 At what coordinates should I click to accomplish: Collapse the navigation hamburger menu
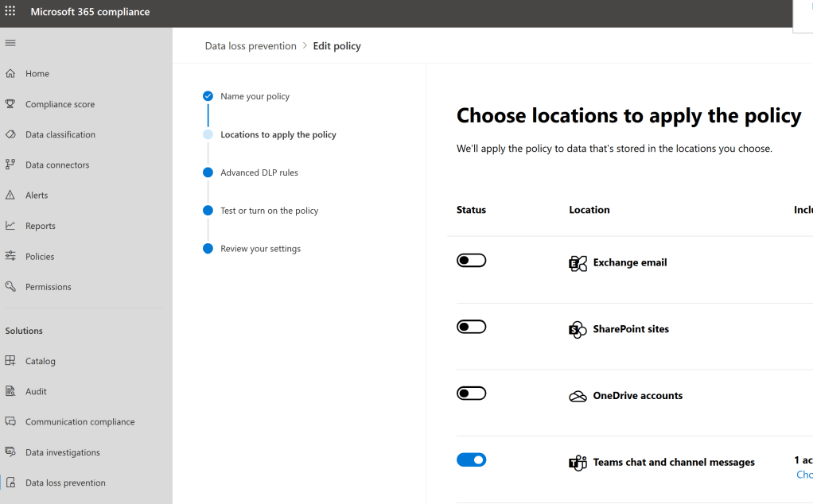pos(10,43)
